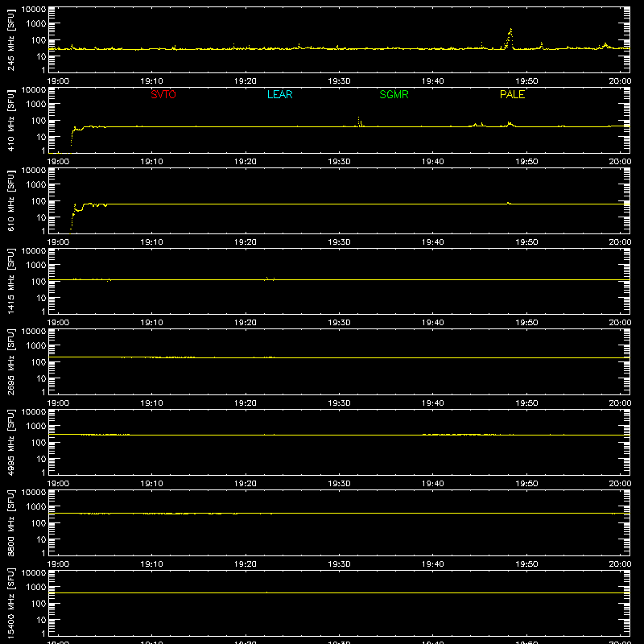
Task: Click the yellow PALE station label
Action: [512, 94]
